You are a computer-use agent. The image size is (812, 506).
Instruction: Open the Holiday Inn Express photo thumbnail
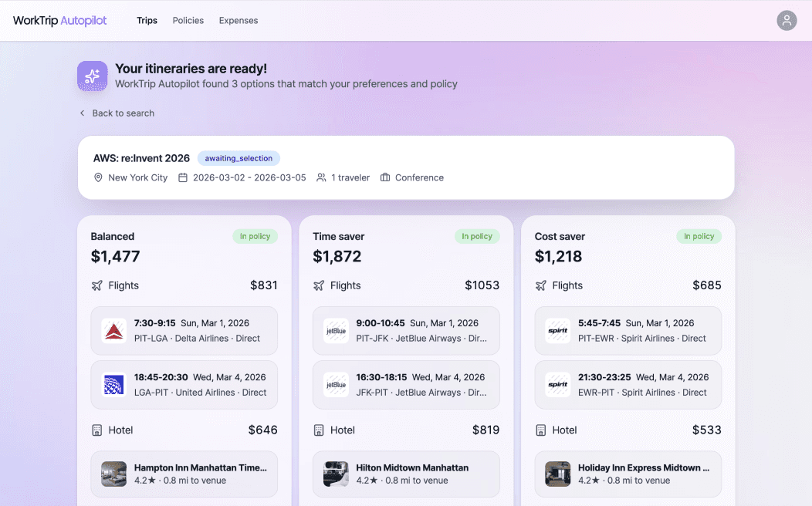pyautogui.click(x=558, y=474)
